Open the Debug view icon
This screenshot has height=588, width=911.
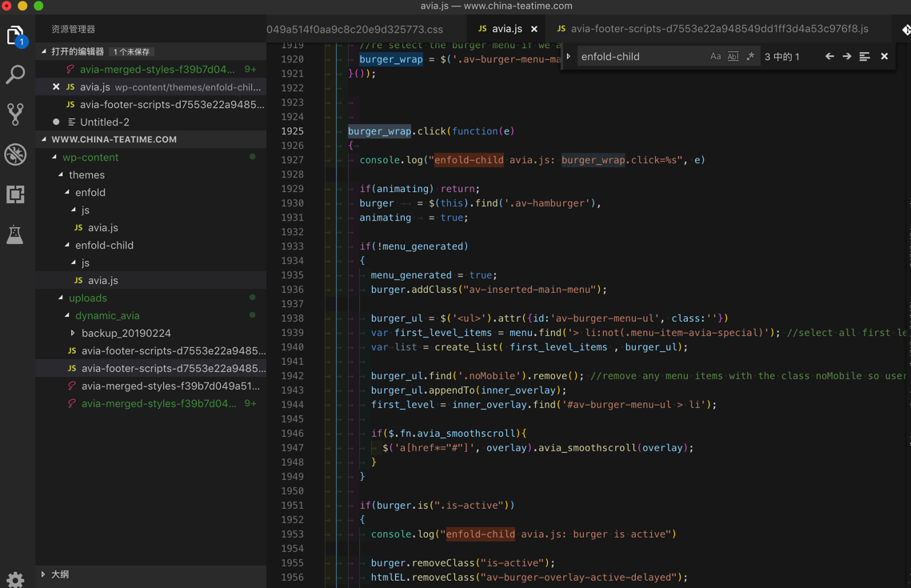tap(15, 154)
